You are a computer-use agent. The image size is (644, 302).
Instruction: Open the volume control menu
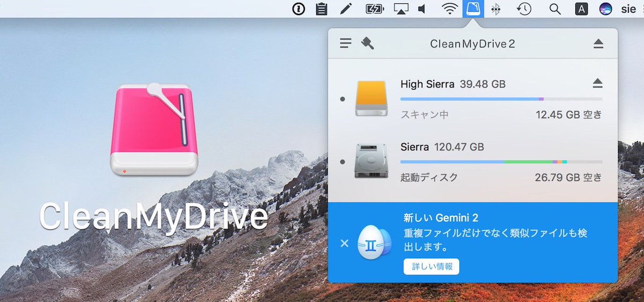click(422, 9)
